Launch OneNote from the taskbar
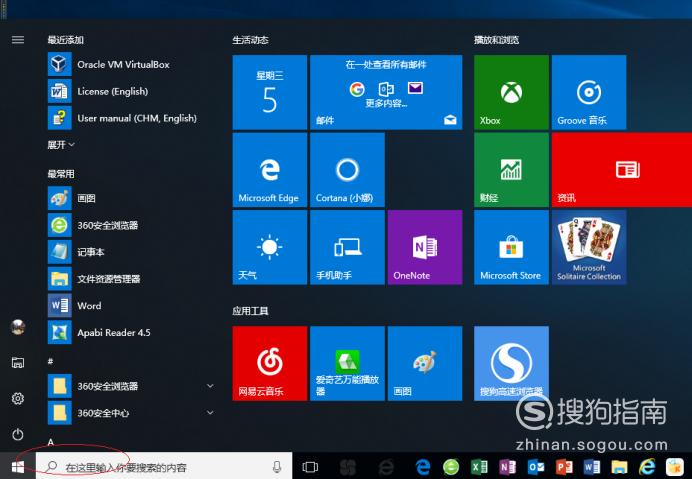The width and height of the screenshot is (692, 479). [x=508, y=467]
